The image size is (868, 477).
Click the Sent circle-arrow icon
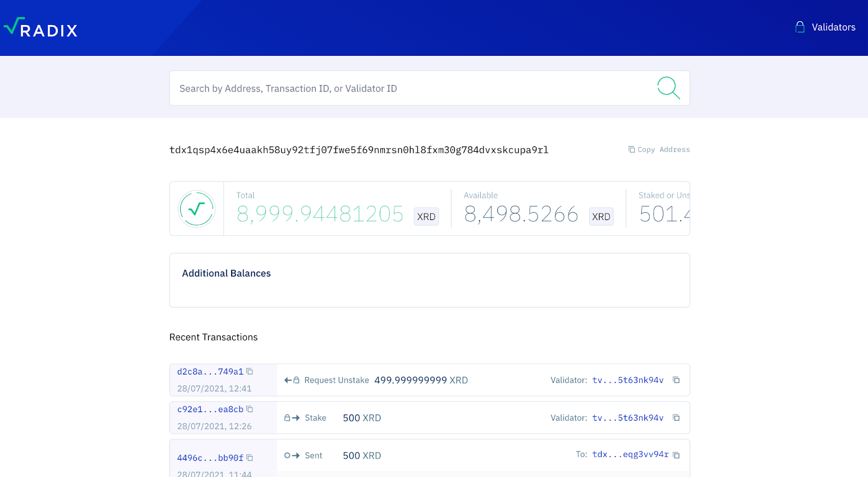(292, 455)
